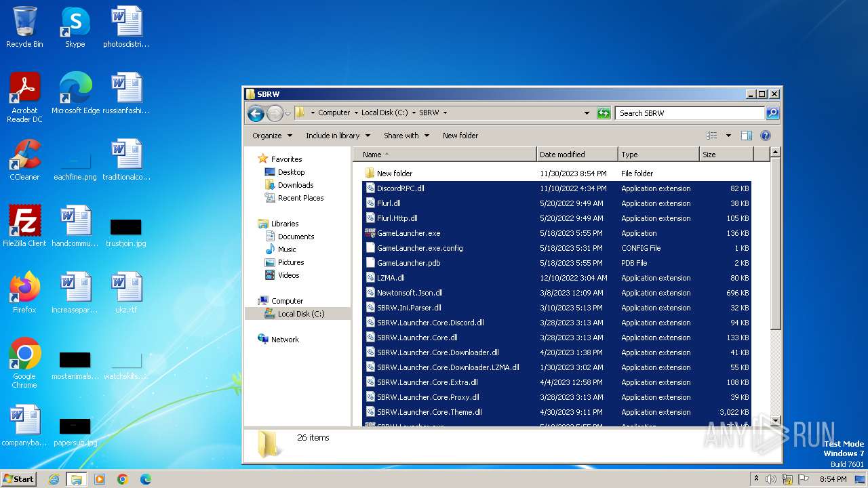Select SBRW.Launcher.Core.Theme.dll file
The image size is (868, 488).
point(429,412)
